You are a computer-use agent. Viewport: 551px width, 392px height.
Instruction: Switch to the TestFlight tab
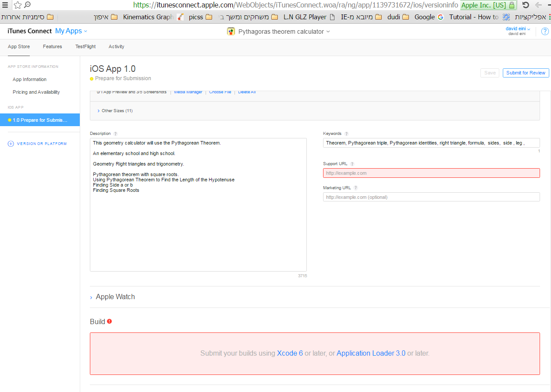point(85,46)
